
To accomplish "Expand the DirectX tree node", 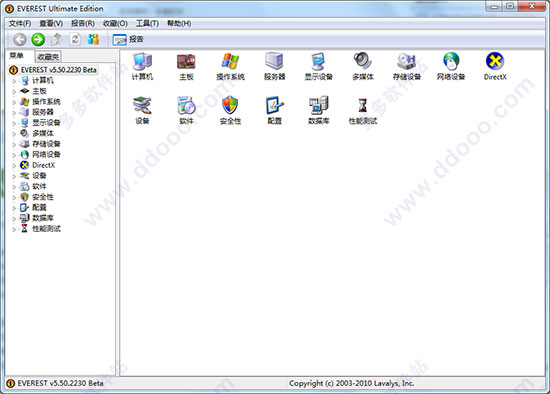I will (x=14, y=165).
